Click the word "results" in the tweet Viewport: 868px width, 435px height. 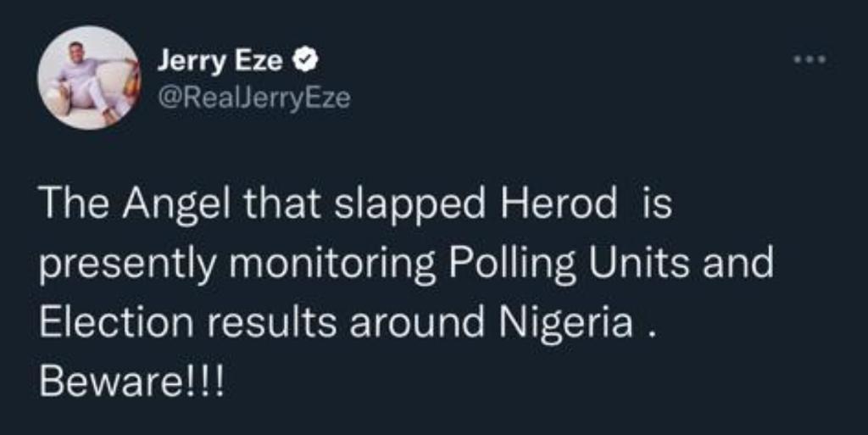click(273, 323)
